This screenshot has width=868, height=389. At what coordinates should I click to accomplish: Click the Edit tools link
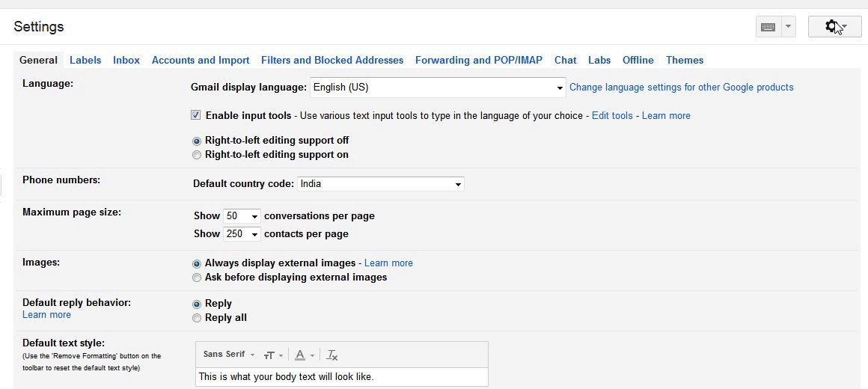point(612,116)
